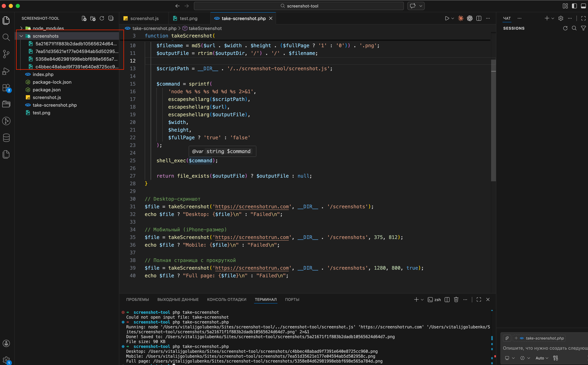The height and width of the screenshot is (365, 588).
Task: Open the Source Control view
Action: 6,54
